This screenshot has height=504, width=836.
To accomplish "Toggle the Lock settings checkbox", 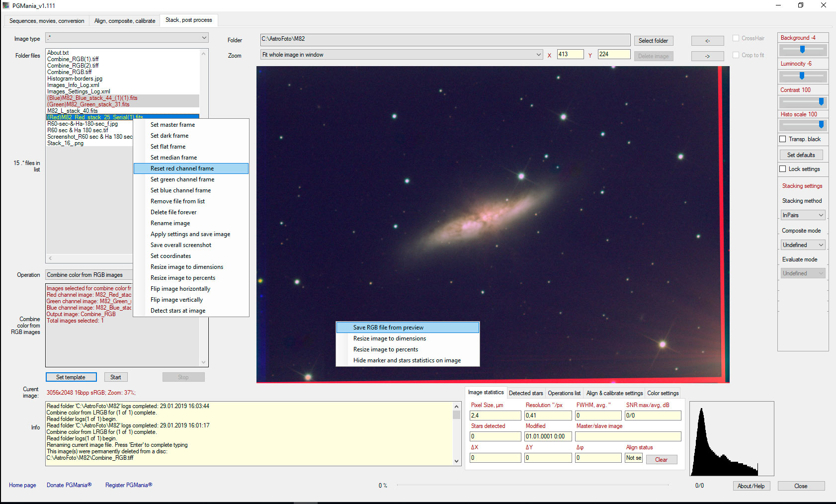I will pyautogui.click(x=783, y=169).
